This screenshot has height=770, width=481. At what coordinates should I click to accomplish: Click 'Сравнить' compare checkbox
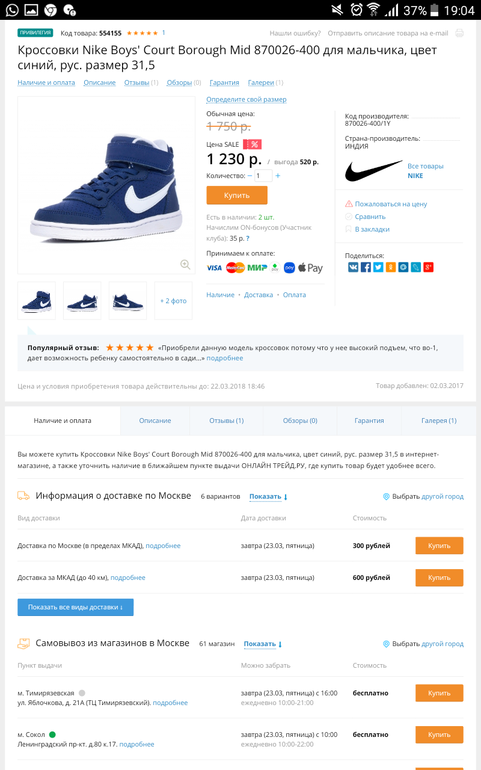click(x=365, y=217)
